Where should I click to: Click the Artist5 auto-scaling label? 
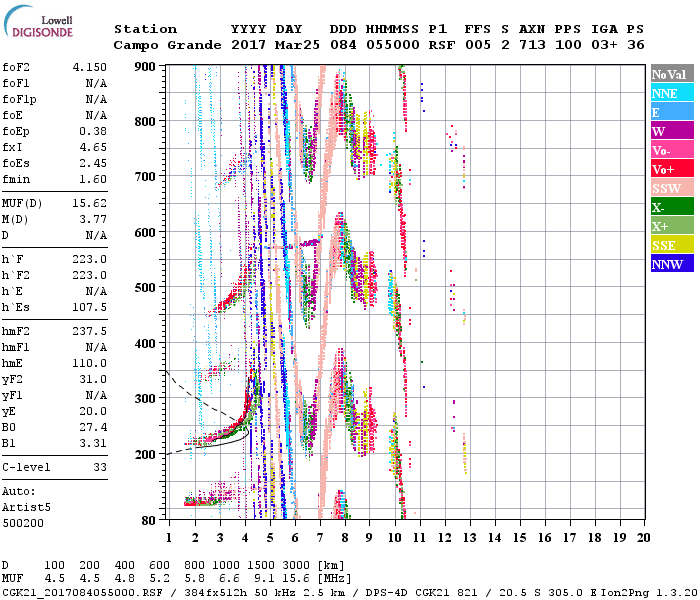coord(25,507)
